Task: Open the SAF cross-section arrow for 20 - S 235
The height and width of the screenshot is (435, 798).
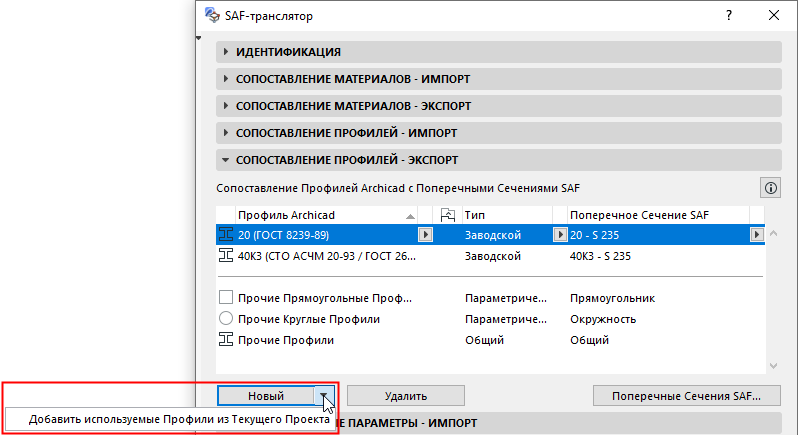Action: coord(757,235)
